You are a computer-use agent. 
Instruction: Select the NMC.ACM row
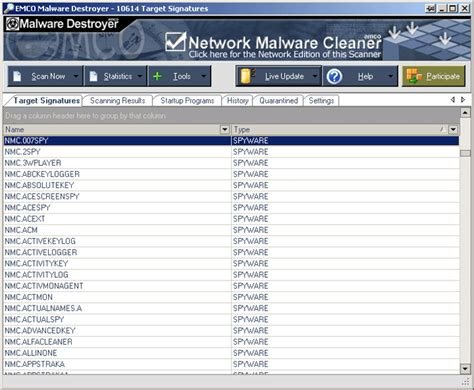(x=231, y=230)
